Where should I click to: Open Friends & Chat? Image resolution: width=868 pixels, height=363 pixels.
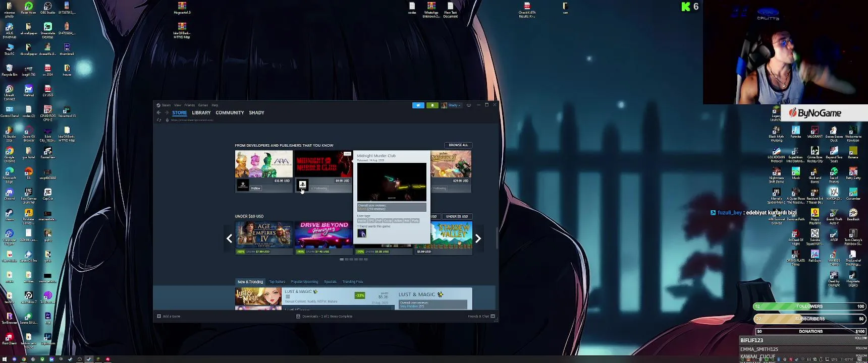pyautogui.click(x=481, y=317)
